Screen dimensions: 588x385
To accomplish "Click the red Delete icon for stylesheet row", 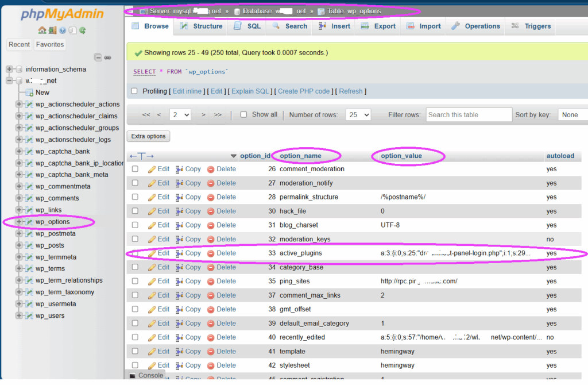I will coord(211,366).
